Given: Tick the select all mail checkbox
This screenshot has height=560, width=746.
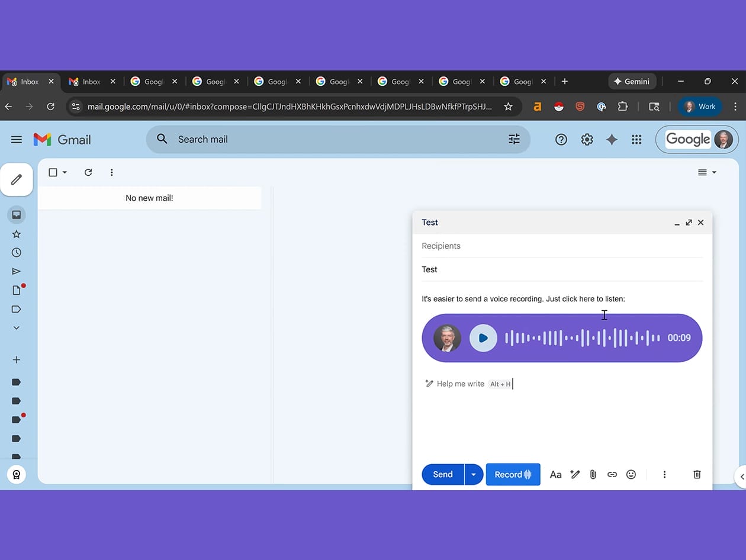Looking at the screenshot, I should coord(53,172).
